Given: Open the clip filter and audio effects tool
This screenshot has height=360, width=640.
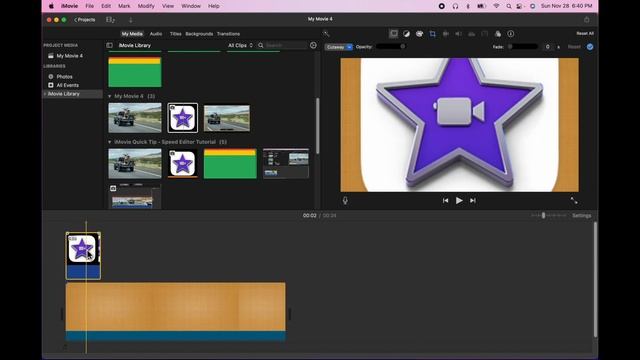Looking at the screenshot, I should coord(498,34).
